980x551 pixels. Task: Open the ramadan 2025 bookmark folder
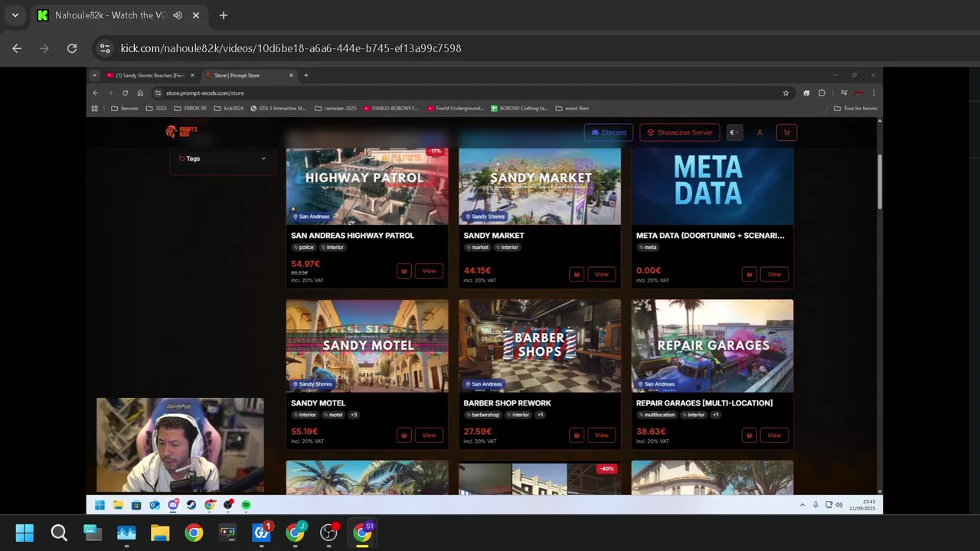point(335,108)
